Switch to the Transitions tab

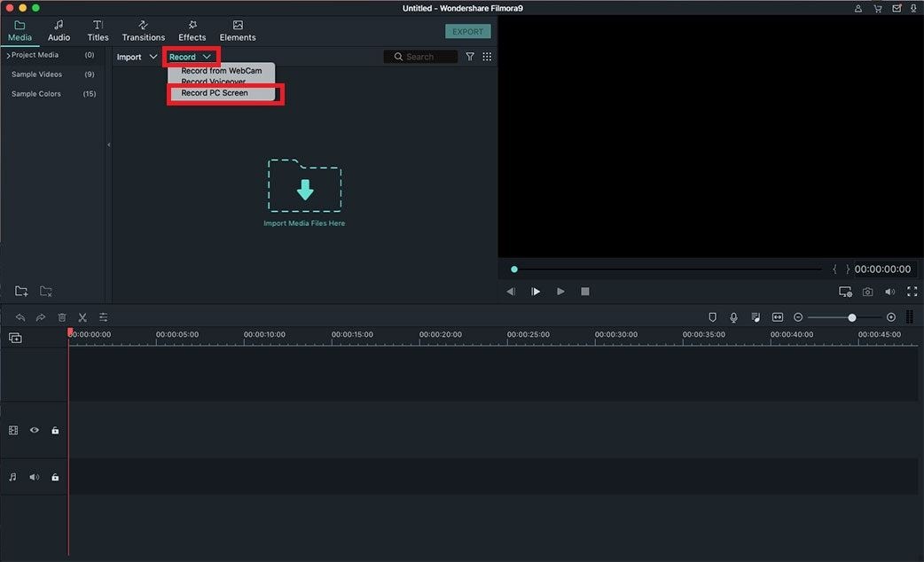coord(143,31)
